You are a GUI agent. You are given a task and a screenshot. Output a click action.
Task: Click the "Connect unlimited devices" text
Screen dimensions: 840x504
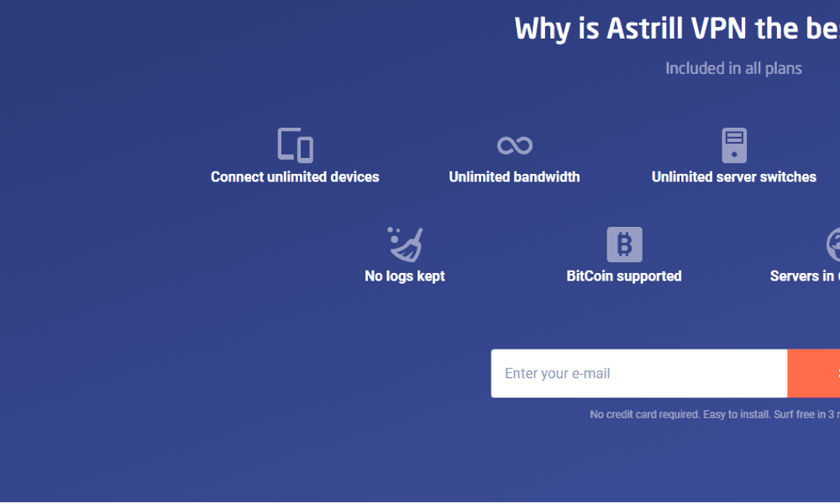[x=295, y=177]
